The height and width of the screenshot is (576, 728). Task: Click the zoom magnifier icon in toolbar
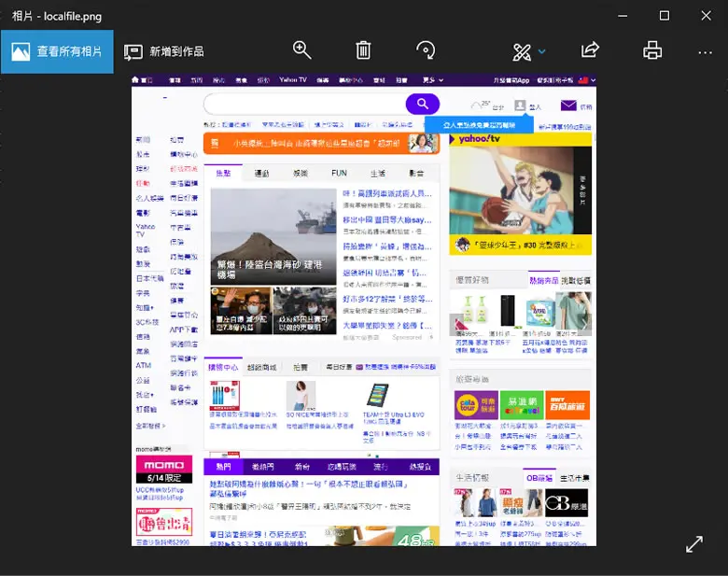click(301, 50)
